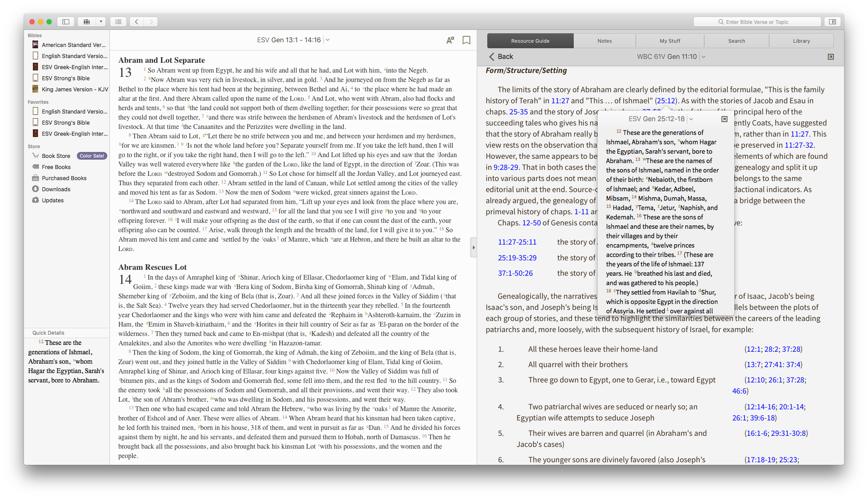This screenshot has width=868, height=499.
Task: Expand the verse popup to a full window
Action: [x=724, y=119]
